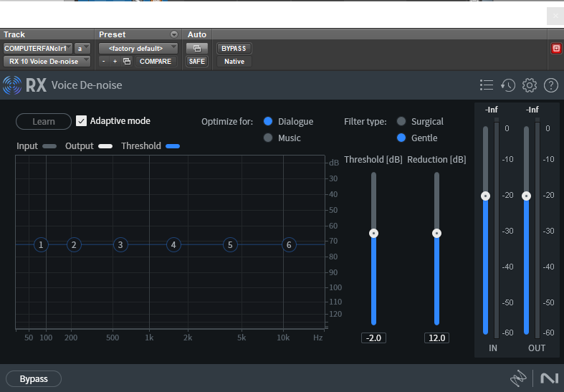This screenshot has width=564, height=392.
Task: Open the automation enable window icon
Action: point(197,48)
